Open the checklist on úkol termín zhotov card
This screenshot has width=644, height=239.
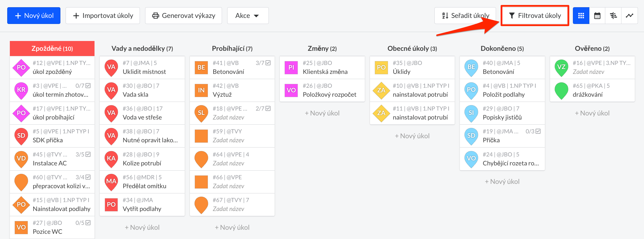(x=88, y=85)
